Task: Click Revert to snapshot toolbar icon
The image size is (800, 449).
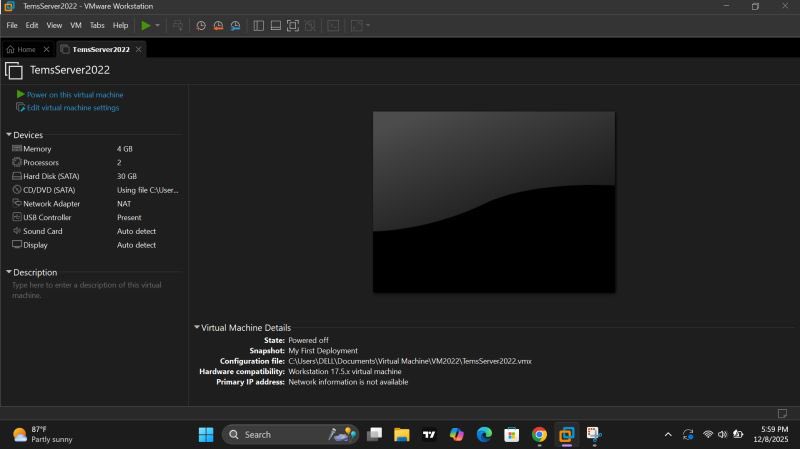Action: pos(218,26)
